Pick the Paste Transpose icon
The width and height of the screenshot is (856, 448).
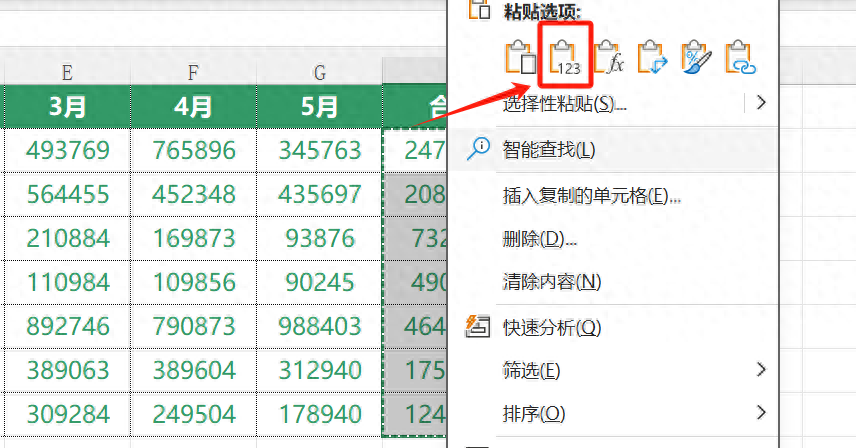coord(652,57)
